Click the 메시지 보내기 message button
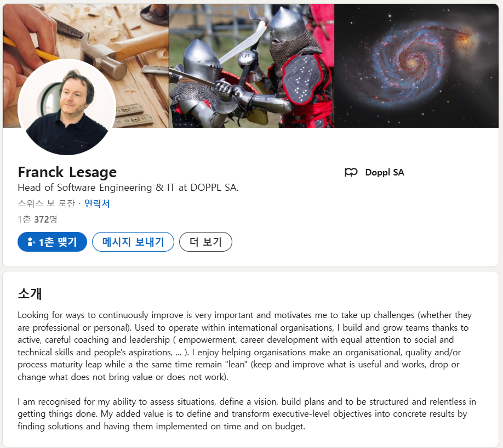 tap(133, 242)
